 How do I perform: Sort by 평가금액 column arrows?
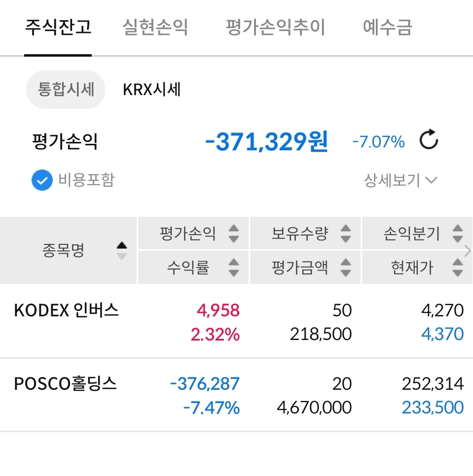pos(346,267)
